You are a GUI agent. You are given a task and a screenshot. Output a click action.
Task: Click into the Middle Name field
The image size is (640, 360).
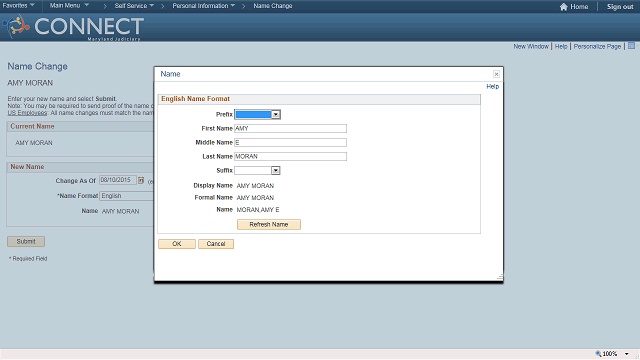[x=290, y=142]
